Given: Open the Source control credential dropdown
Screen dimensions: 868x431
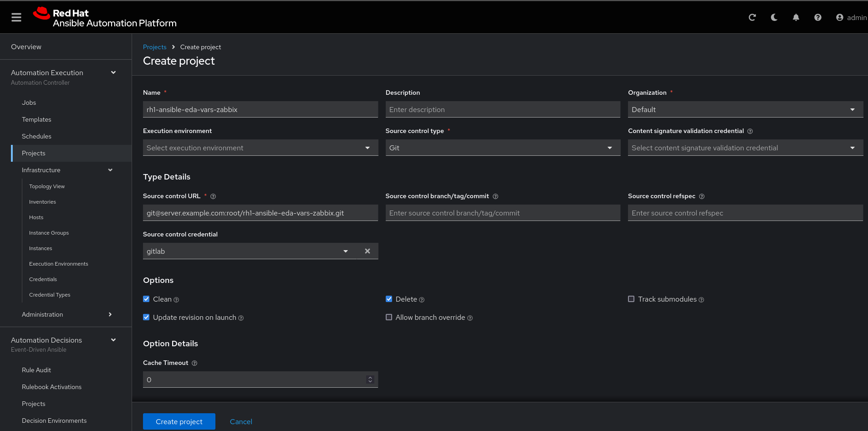Looking at the screenshot, I should [250, 251].
